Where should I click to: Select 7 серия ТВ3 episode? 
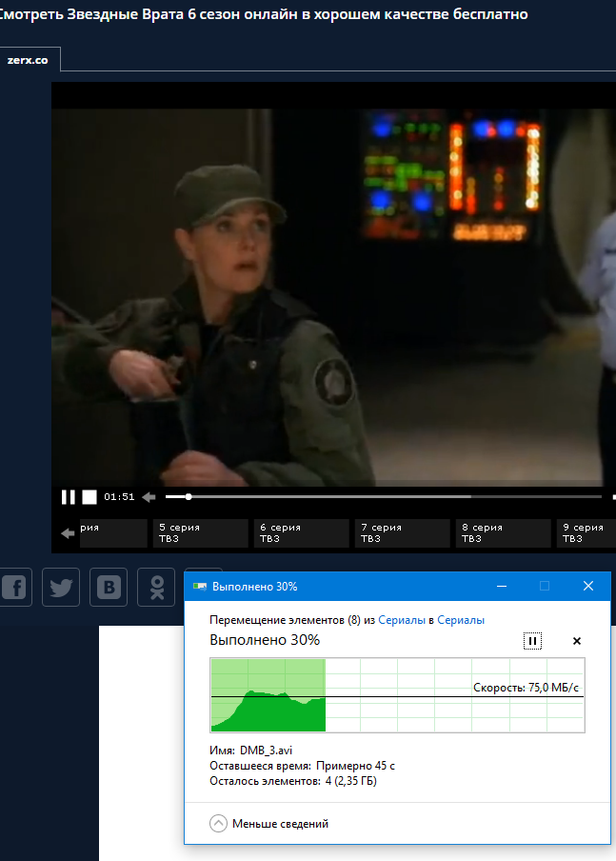click(x=403, y=533)
